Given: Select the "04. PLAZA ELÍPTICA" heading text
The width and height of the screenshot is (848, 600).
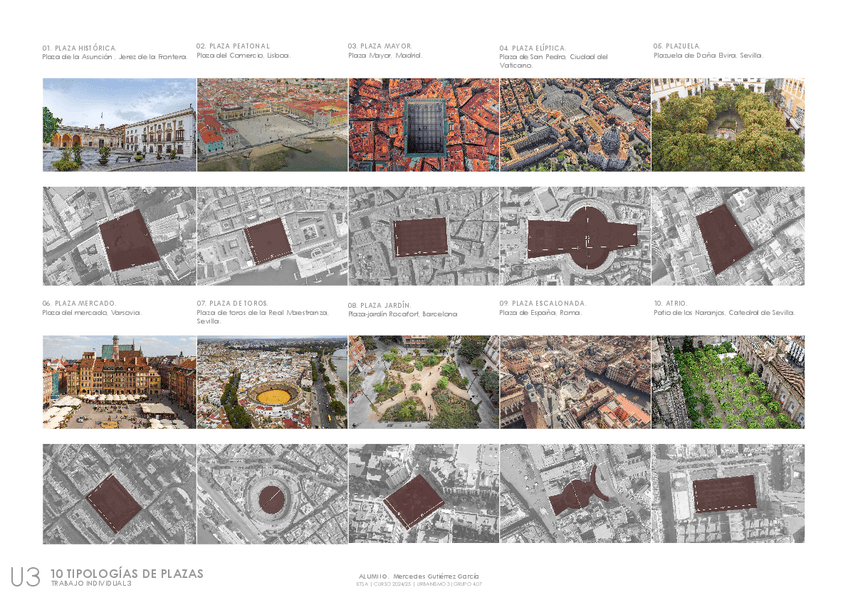Looking at the screenshot, I should [x=532, y=48].
